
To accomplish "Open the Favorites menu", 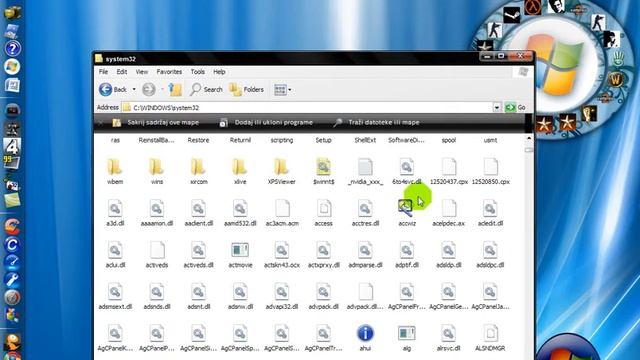I will [169, 72].
